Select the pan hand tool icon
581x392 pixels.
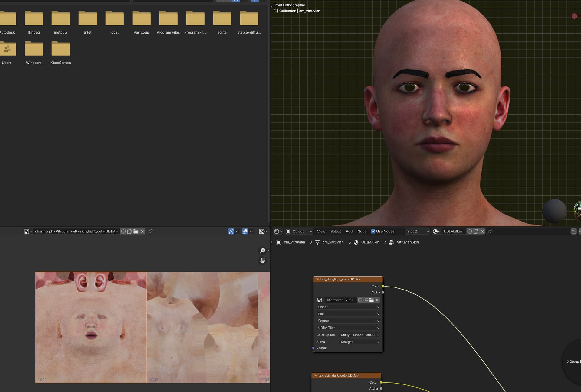(263, 261)
